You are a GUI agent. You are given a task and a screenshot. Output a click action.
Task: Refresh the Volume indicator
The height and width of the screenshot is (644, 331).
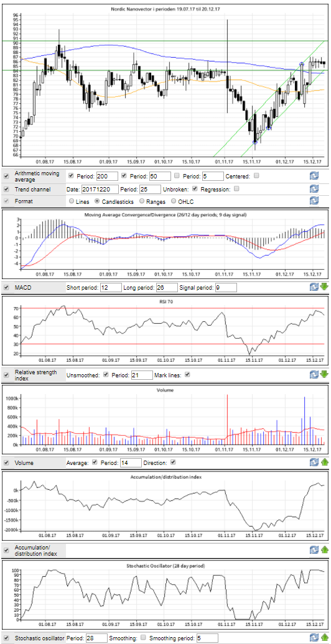(314, 462)
